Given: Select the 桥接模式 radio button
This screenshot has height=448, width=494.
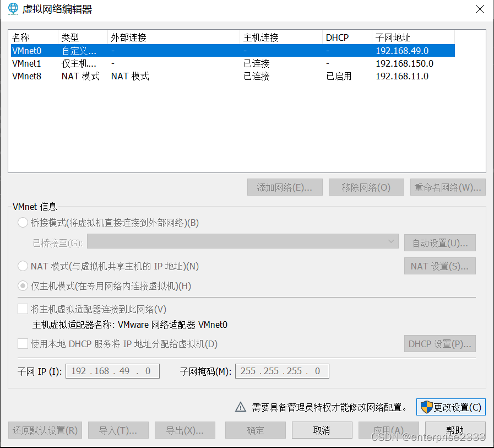Looking at the screenshot, I should (x=23, y=223).
